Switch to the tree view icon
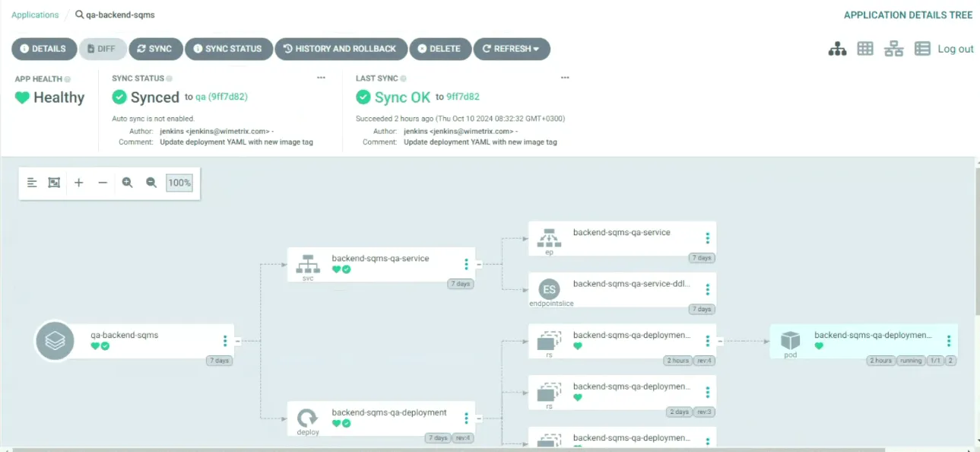Screen dimensions: 980x452 pos(837,49)
